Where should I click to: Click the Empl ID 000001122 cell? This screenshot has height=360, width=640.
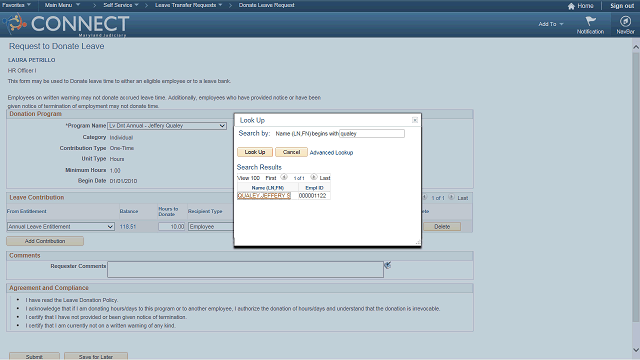312,196
